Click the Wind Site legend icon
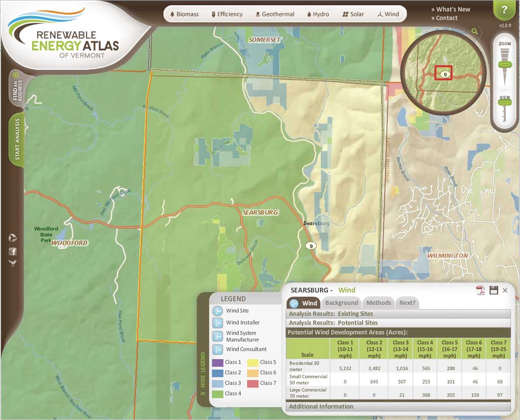The width and height of the screenshot is (520, 420). coord(217,311)
